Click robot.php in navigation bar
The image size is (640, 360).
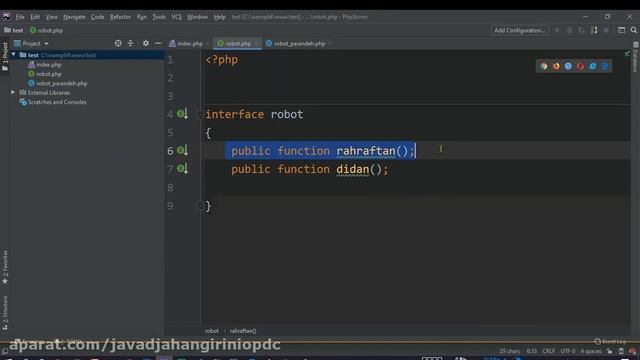click(x=46, y=30)
